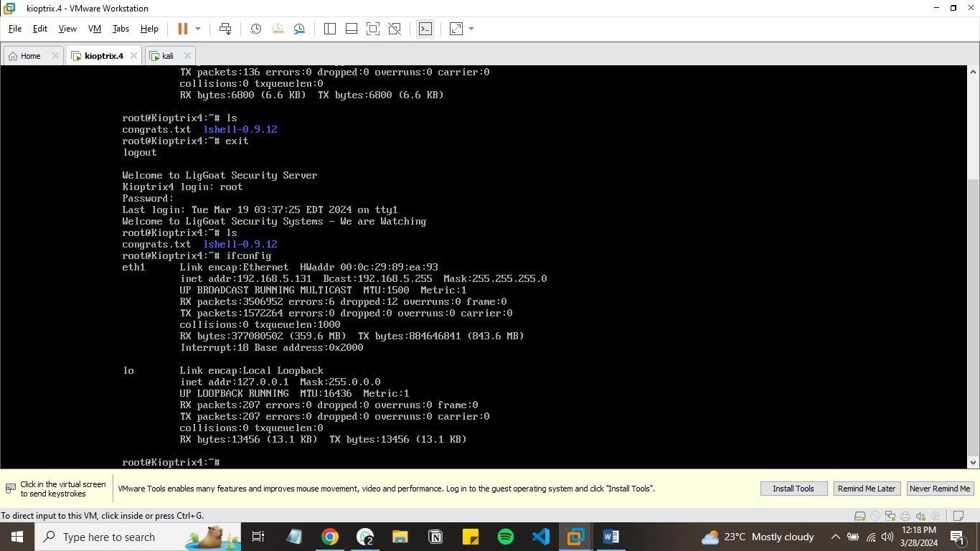This screenshot has width=980, height=551.
Task: Toggle the console view toolbar button
Action: click(425, 29)
